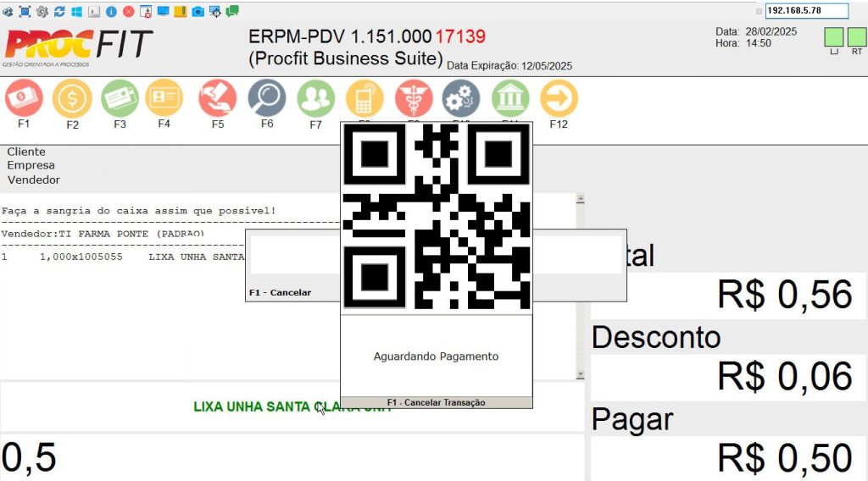Click the F3 green card payment icon
This screenshot has height=481, width=868.
tap(120, 98)
